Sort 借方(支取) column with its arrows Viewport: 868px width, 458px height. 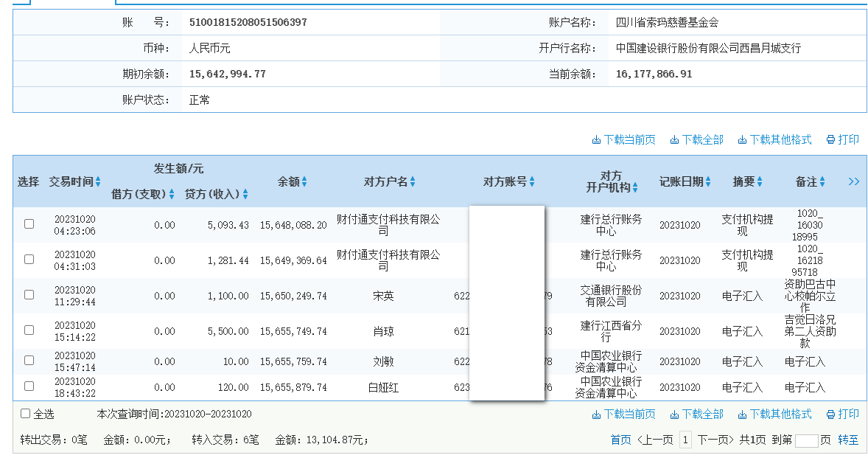172,195
